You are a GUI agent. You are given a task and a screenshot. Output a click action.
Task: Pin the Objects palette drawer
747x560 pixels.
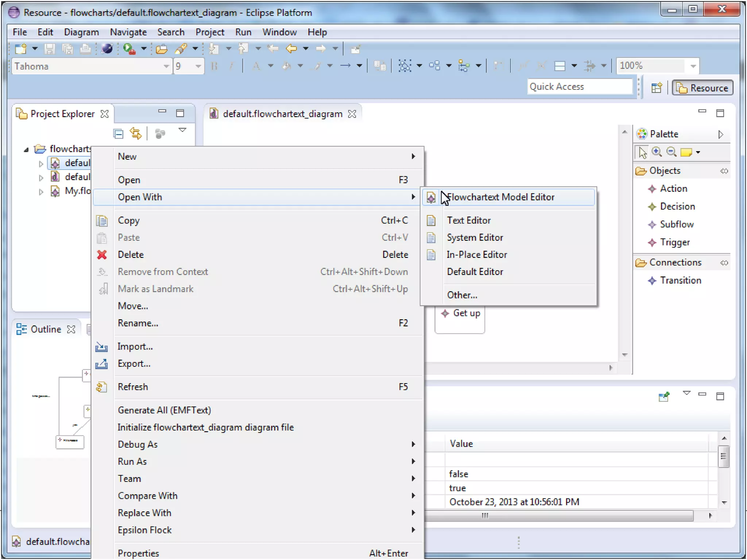tap(724, 171)
